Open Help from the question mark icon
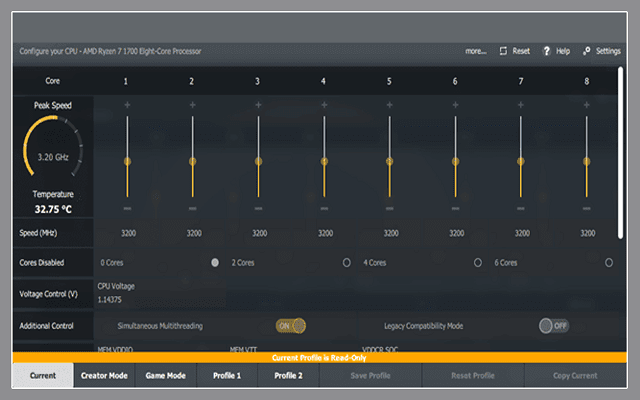Screen dimensions: 640x400 point(547,50)
